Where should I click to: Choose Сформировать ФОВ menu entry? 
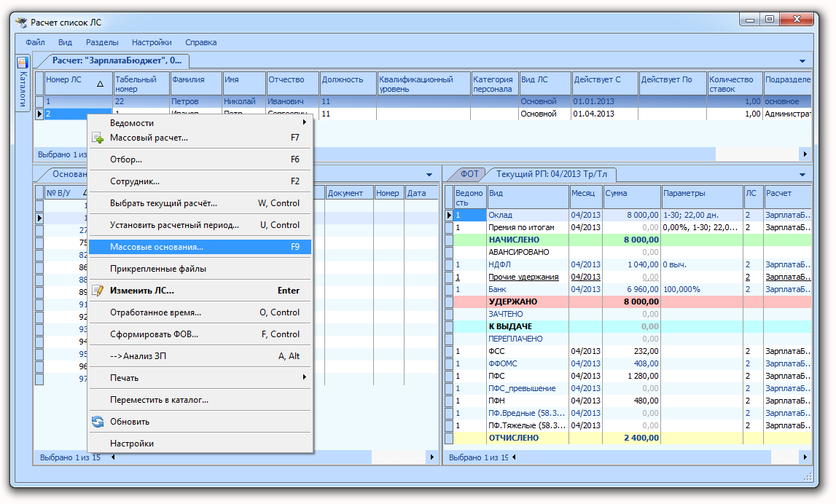pos(200,334)
